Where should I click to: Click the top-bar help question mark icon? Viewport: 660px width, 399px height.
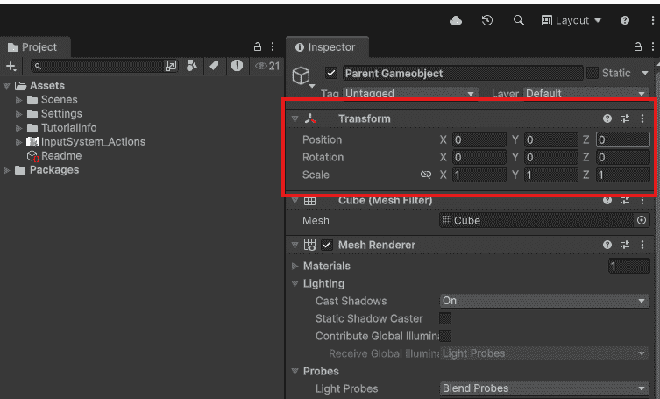(625, 20)
